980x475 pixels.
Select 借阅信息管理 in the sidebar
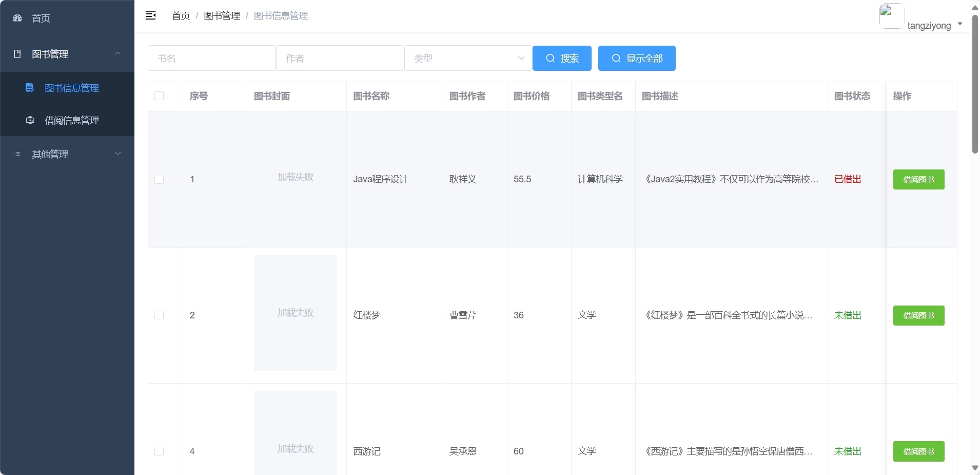pyautogui.click(x=67, y=120)
